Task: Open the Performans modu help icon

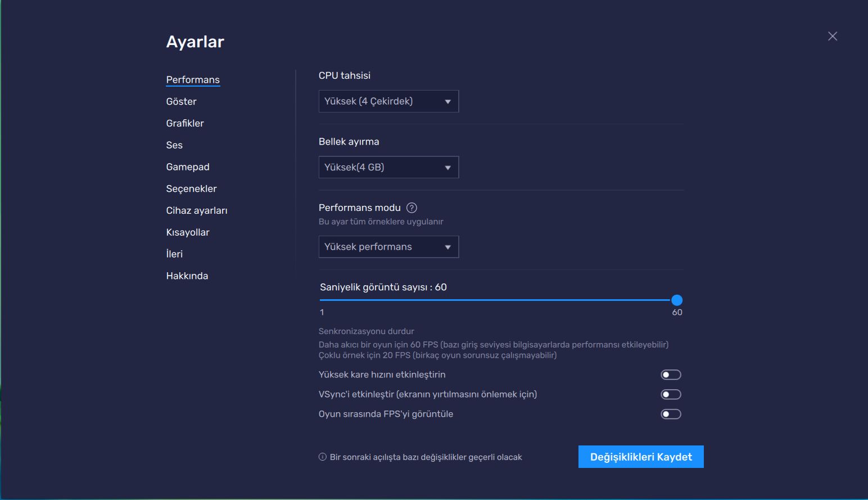Action: pos(412,208)
